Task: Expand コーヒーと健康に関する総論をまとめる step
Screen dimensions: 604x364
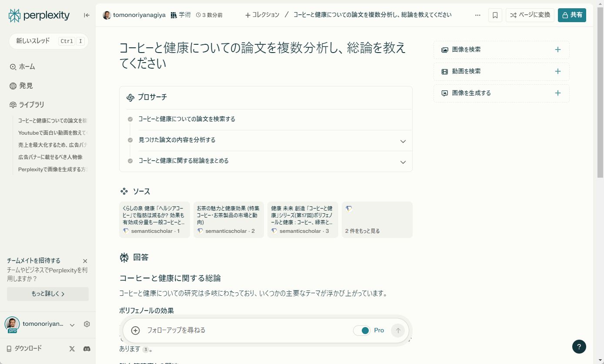Action: tap(403, 162)
